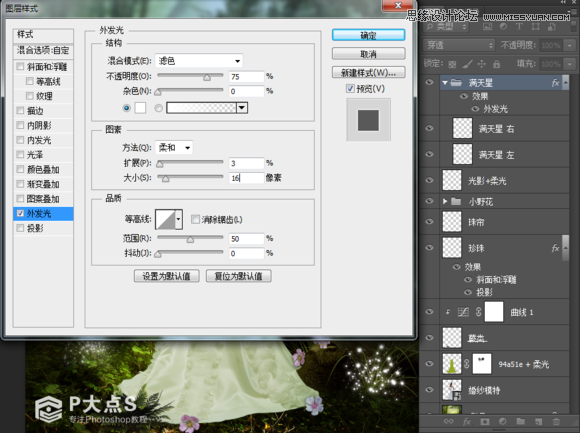
Task: Toggle visibility of 投影 effect on 珍珠
Action: pyautogui.click(x=468, y=292)
